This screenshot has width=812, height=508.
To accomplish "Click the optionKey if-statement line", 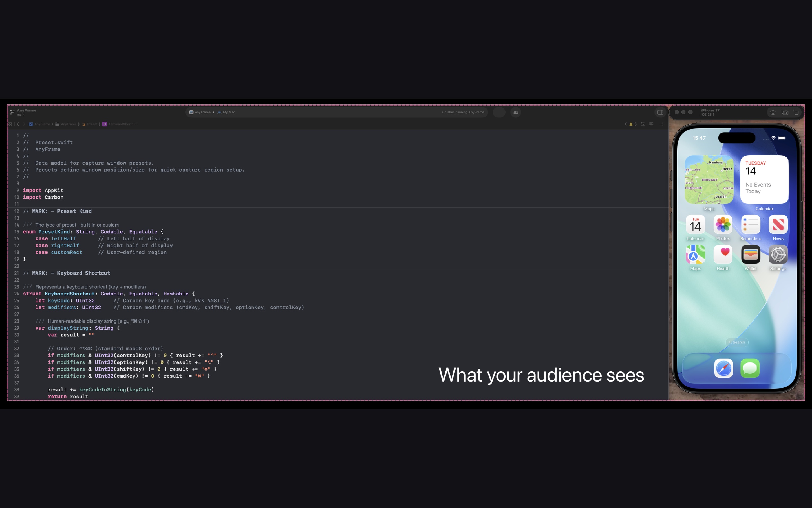I will pos(134,362).
